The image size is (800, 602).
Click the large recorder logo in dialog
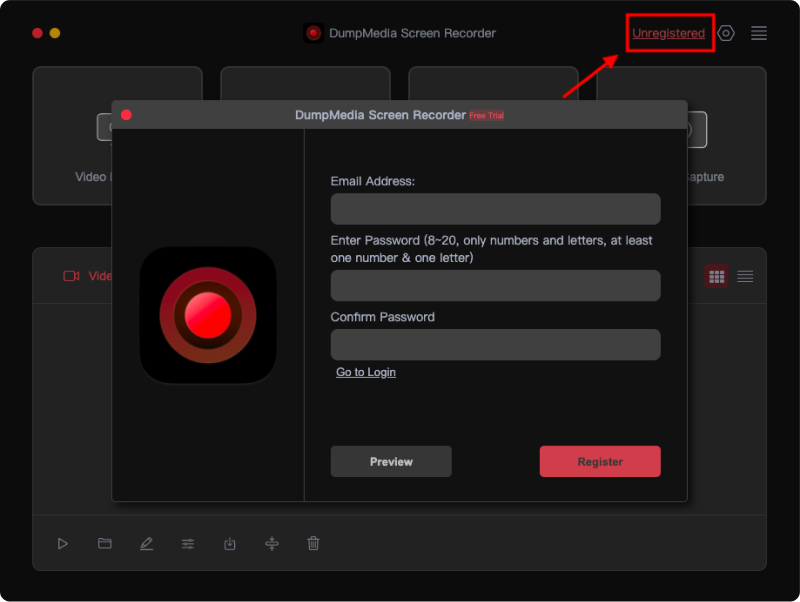(208, 315)
